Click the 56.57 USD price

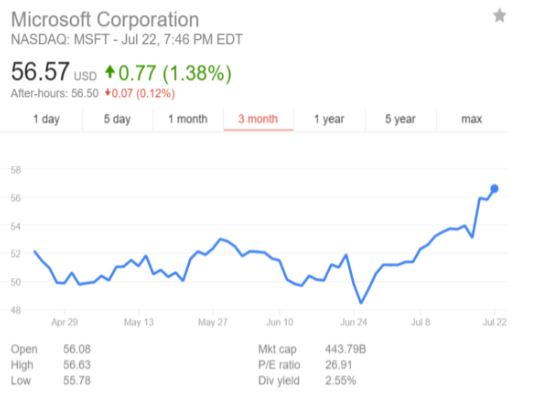[x=54, y=72]
